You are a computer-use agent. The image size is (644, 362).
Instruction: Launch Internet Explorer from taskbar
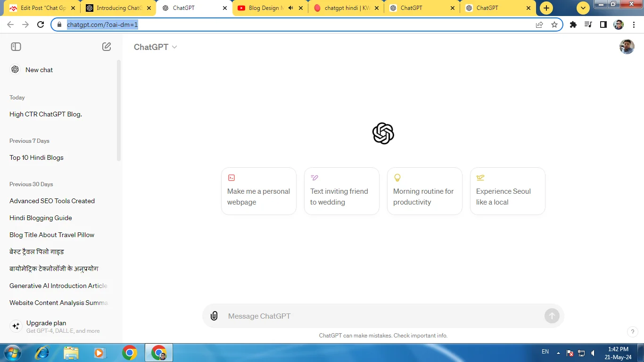pos(42,353)
